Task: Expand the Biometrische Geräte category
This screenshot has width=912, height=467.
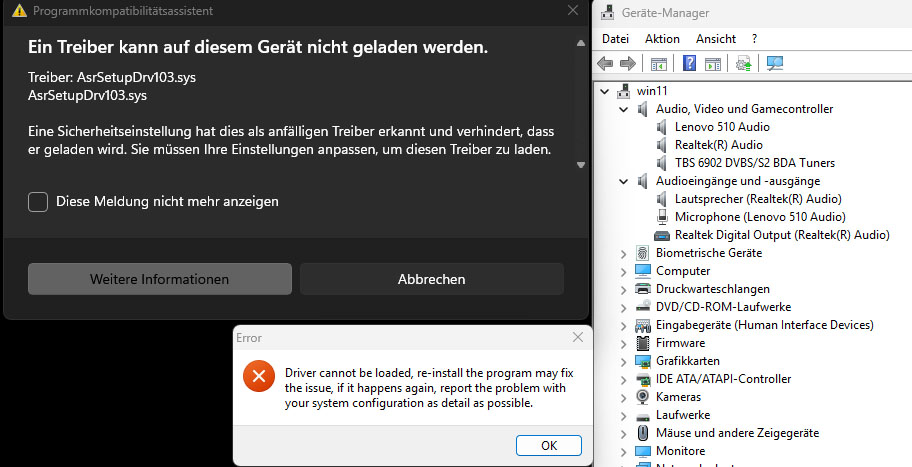Action: 624,254
